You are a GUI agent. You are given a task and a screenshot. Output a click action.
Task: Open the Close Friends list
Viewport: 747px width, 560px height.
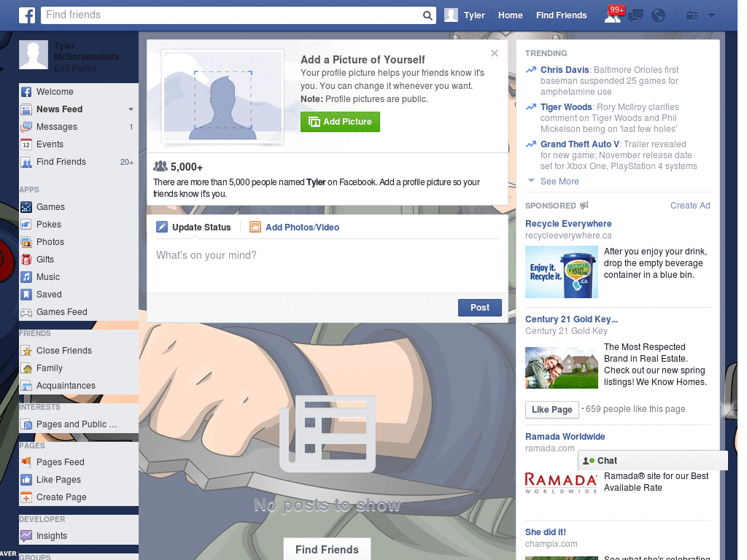click(79, 351)
